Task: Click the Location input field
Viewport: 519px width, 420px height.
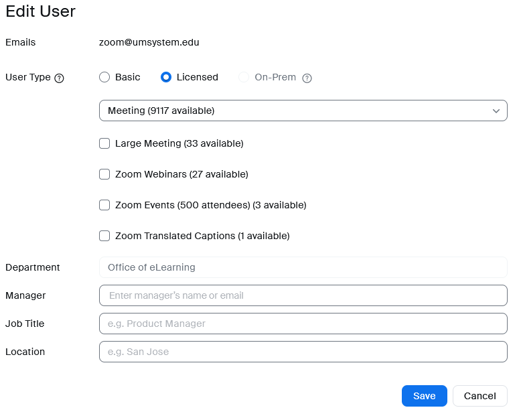Action: (x=303, y=352)
